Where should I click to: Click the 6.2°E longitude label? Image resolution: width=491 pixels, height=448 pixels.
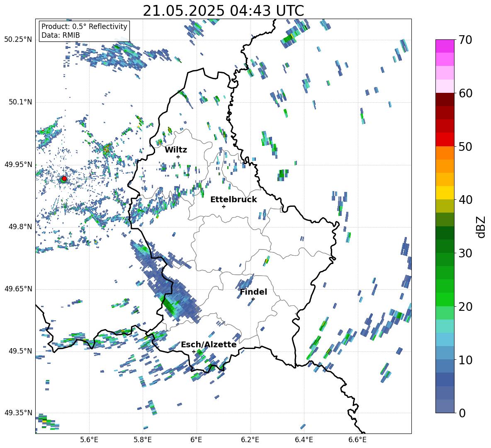click(x=250, y=440)
